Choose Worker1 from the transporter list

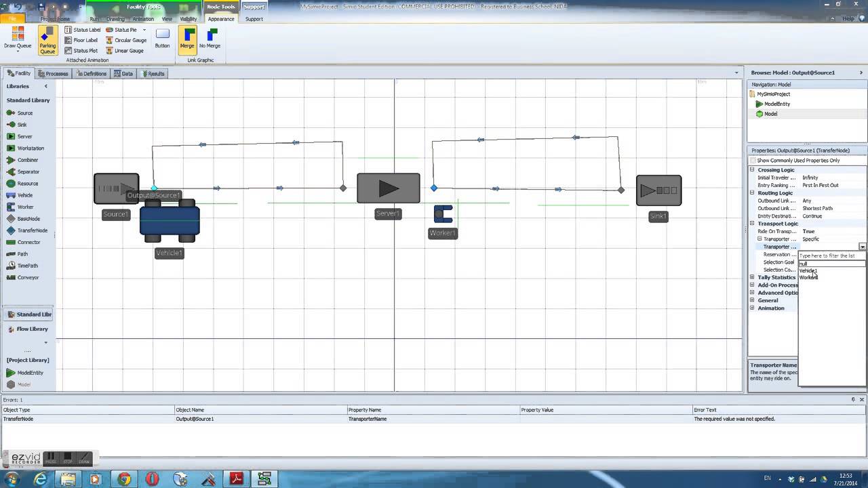pyautogui.click(x=808, y=277)
